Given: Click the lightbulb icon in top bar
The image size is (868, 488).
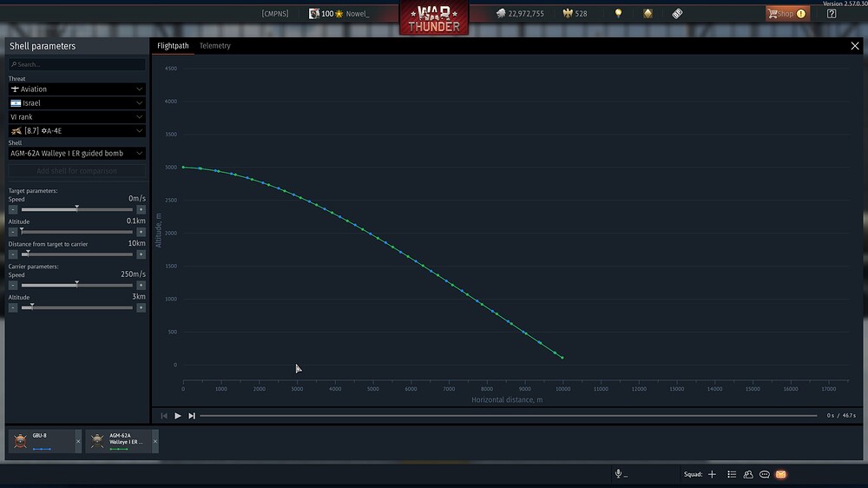Looking at the screenshot, I should (x=618, y=13).
